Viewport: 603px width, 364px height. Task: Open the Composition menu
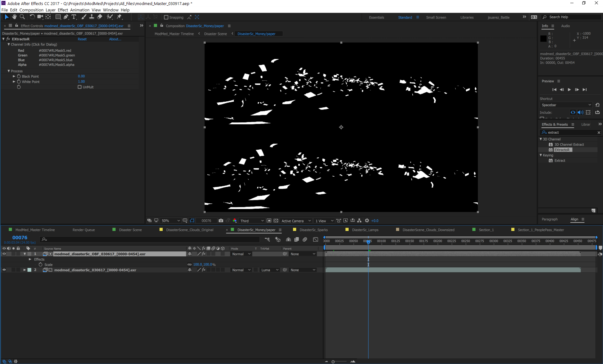click(31, 10)
